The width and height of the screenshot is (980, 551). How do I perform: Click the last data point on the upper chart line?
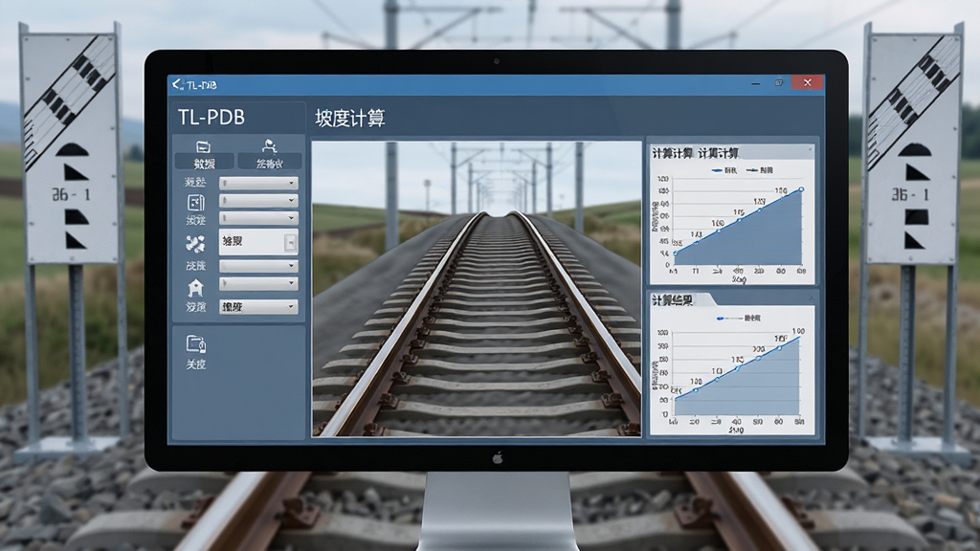click(x=801, y=189)
